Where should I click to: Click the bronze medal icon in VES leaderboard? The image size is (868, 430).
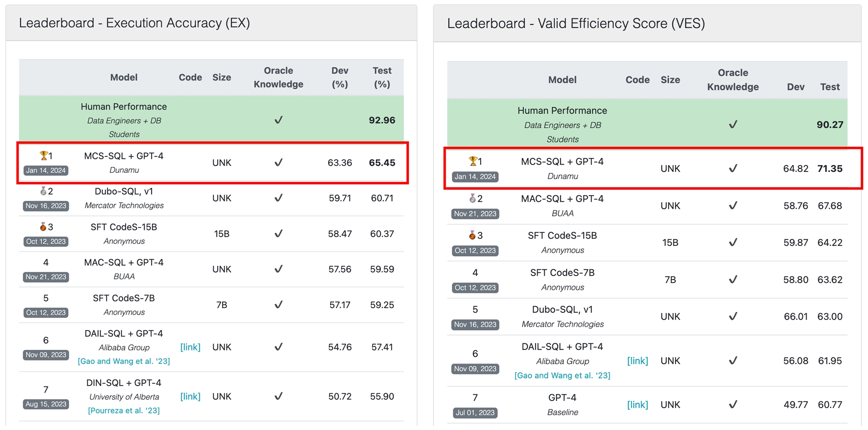pyautogui.click(x=472, y=235)
